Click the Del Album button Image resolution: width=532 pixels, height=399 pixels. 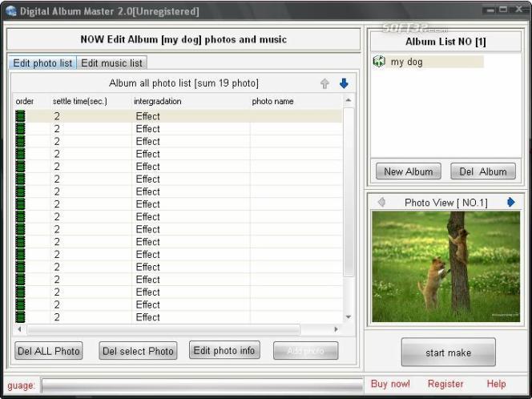483,171
